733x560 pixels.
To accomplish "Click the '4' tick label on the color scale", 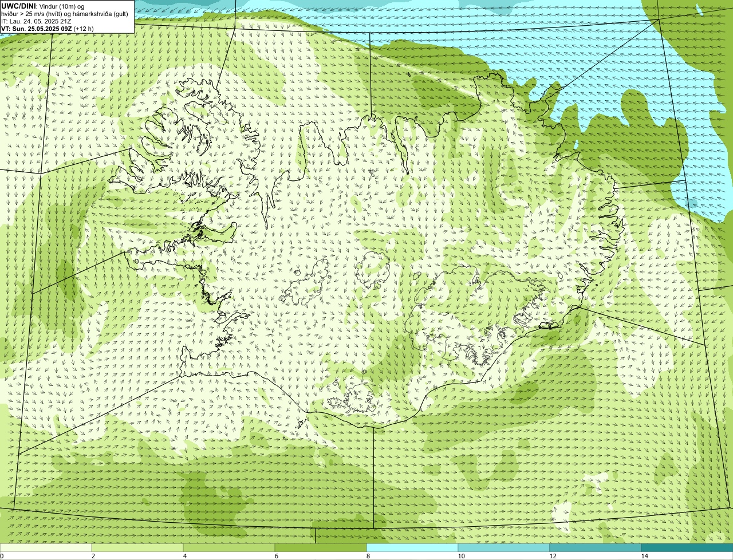I will [185, 556].
